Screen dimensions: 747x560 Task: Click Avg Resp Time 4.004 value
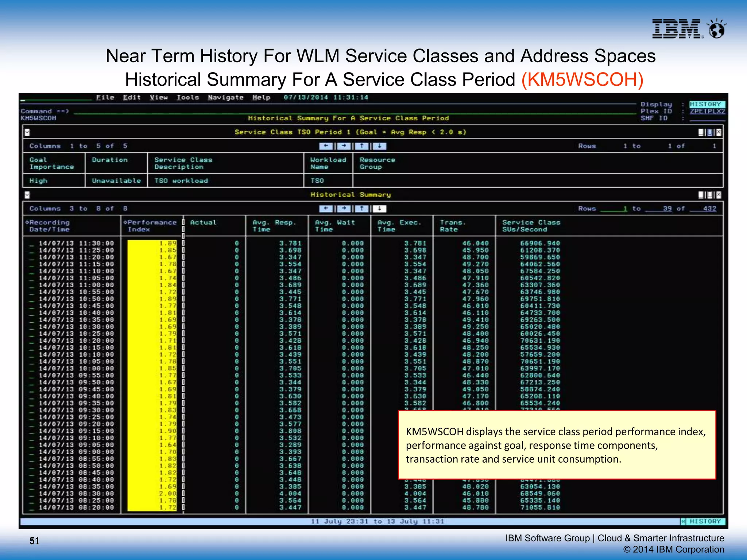click(x=290, y=494)
